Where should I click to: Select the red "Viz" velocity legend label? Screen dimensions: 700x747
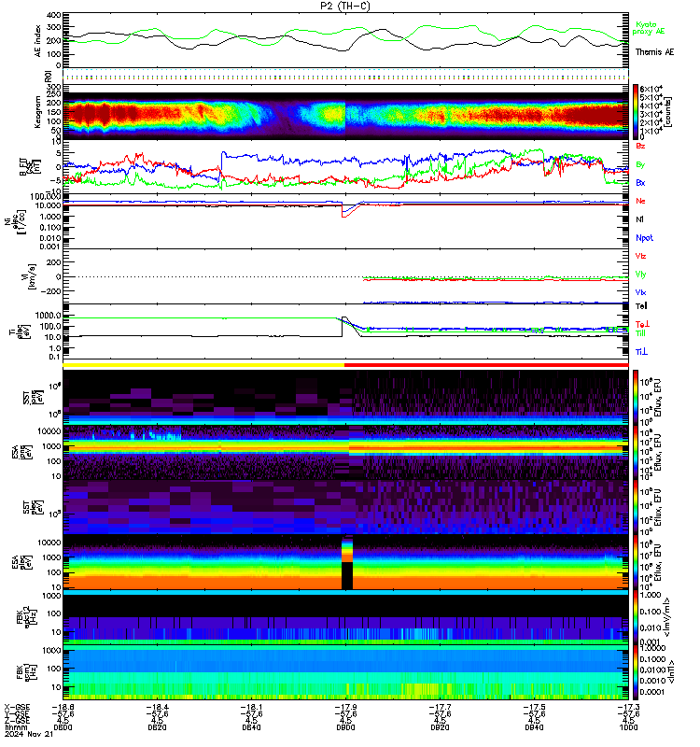[640, 256]
